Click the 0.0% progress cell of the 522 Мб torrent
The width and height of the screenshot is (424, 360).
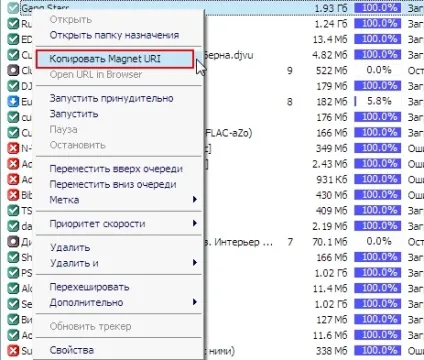click(378, 70)
